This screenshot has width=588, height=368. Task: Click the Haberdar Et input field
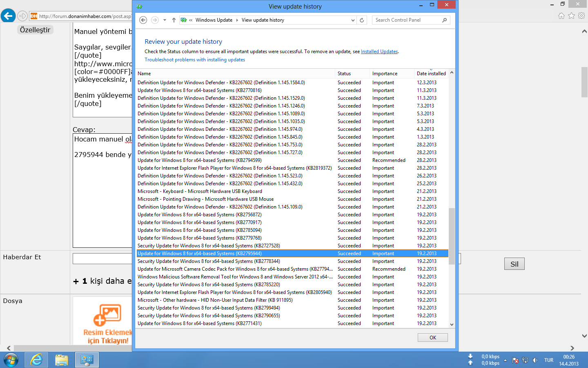pyautogui.click(x=102, y=258)
